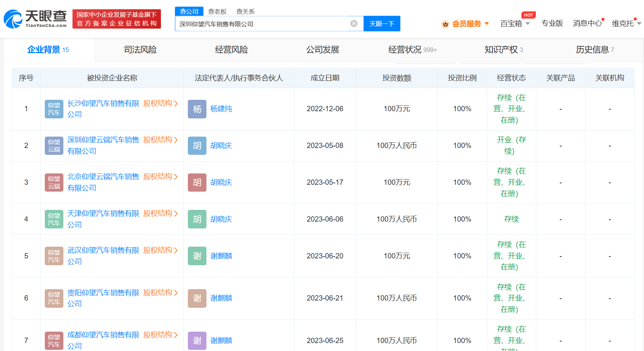The height and width of the screenshot is (351, 644).
Task: Expand 股权结构 for 北京仰望云端汽车销售有限公司
Action: [x=160, y=176]
